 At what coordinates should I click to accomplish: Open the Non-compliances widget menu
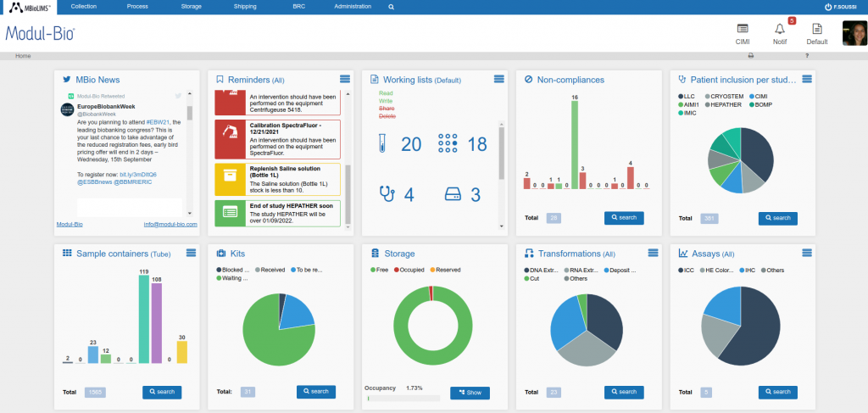[x=653, y=79]
